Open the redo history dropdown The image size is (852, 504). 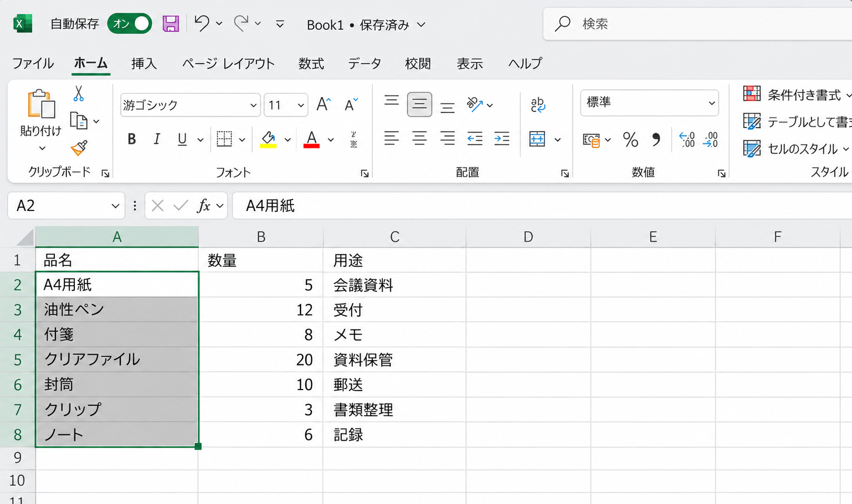pos(258,24)
